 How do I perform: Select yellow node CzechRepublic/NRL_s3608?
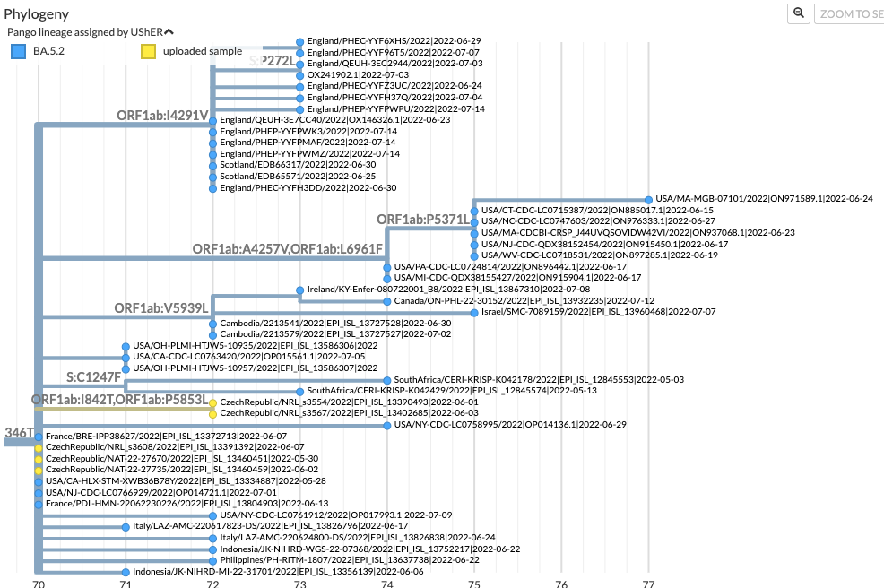point(39,448)
